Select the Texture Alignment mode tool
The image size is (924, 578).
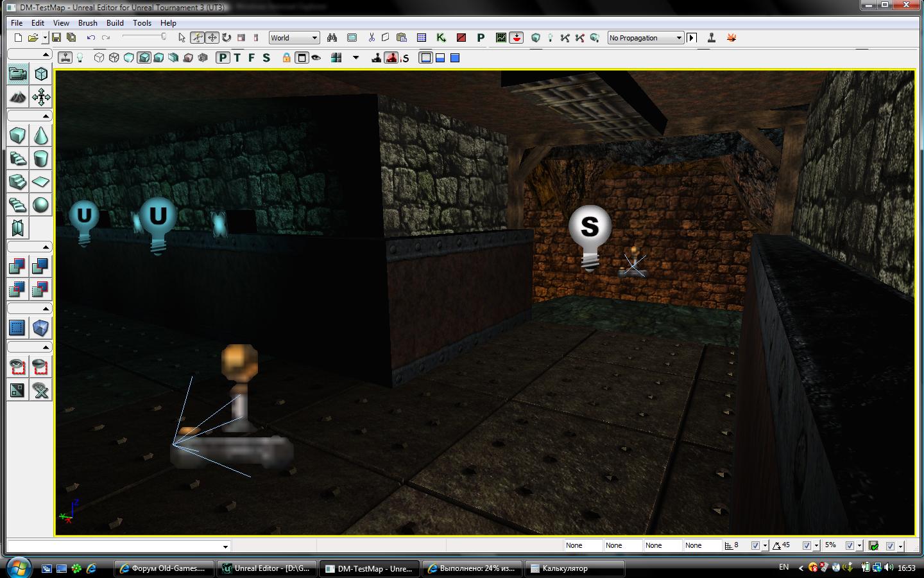(x=41, y=97)
